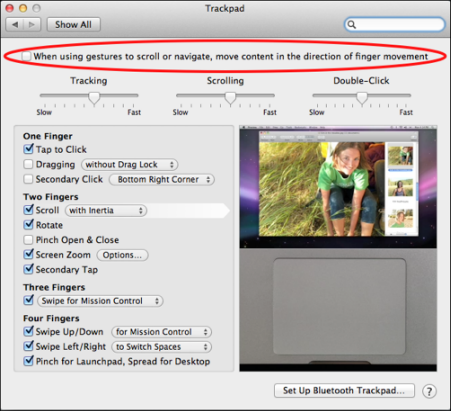
Task: Enable the Dragging checkbox
Action: [x=28, y=164]
